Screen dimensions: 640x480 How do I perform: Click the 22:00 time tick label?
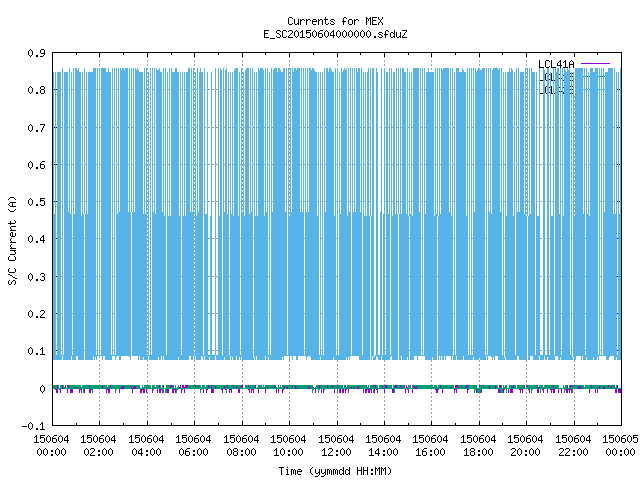[573, 452]
